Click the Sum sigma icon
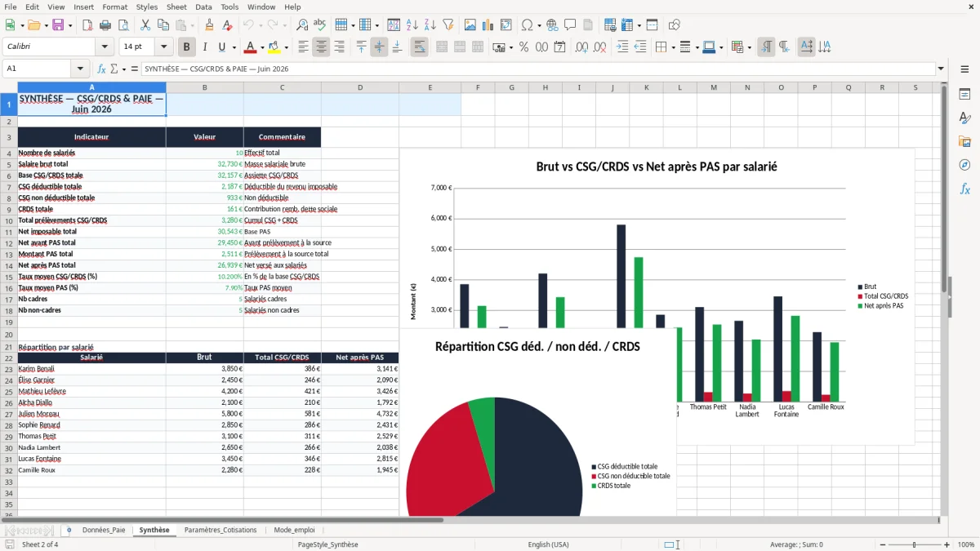This screenshot has height=551, width=980. click(114, 69)
